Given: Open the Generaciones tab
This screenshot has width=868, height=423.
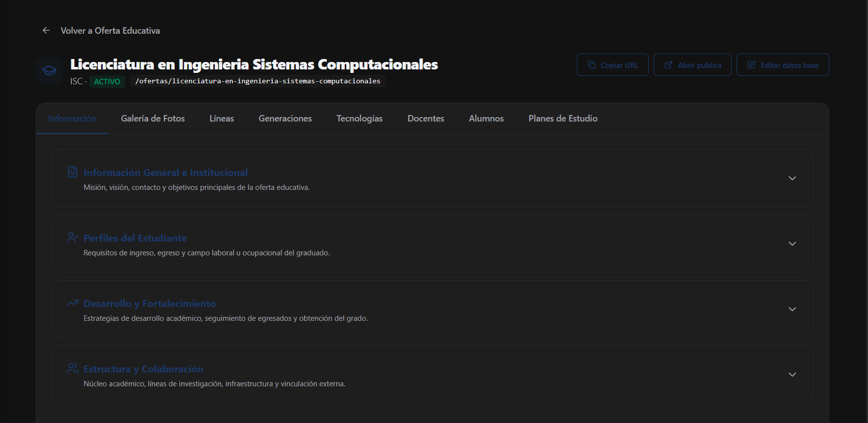Looking at the screenshot, I should (285, 119).
